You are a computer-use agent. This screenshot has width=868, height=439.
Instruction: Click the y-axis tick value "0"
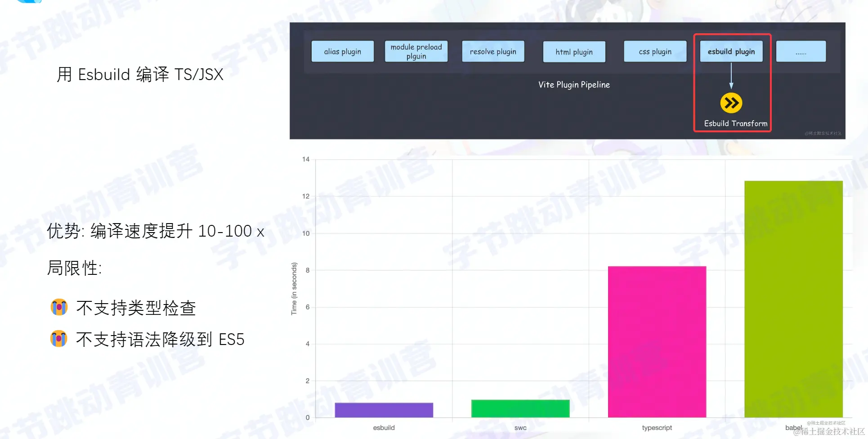pyautogui.click(x=308, y=417)
